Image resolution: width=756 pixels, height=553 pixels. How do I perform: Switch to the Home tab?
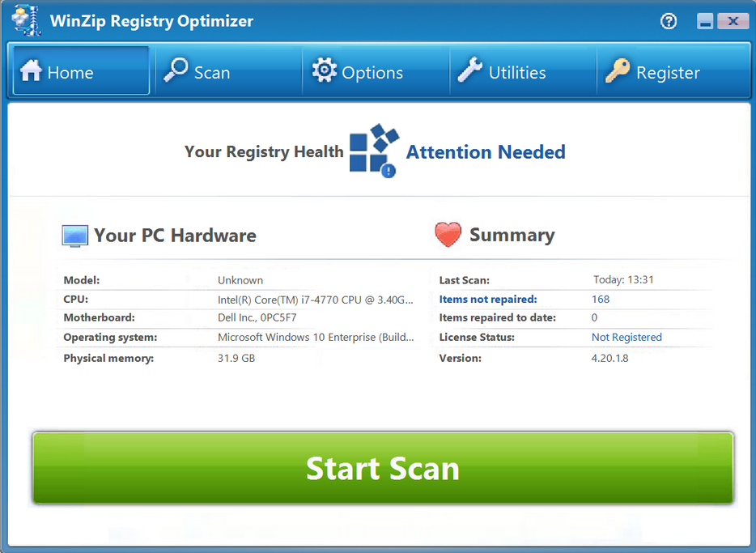(x=81, y=71)
